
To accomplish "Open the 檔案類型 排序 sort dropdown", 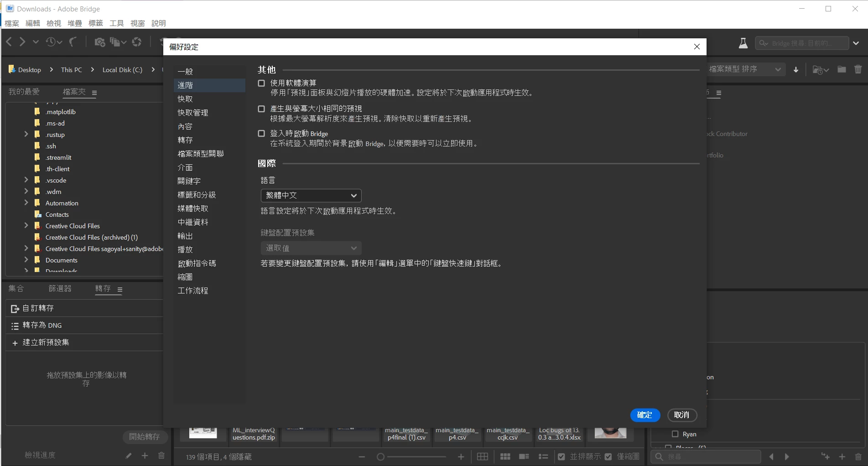I will 745,69.
